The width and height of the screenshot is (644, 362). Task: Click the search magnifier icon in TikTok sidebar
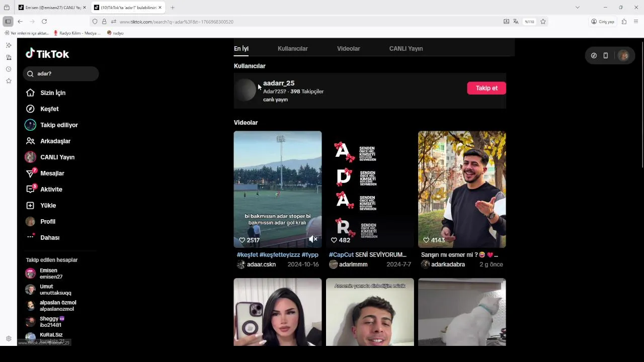pyautogui.click(x=30, y=74)
